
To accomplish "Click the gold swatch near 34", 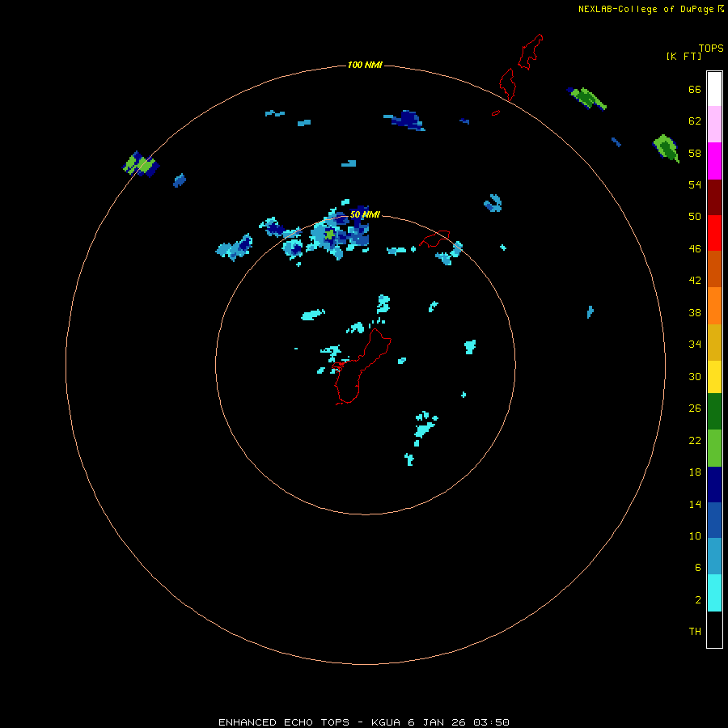I will (714, 342).
